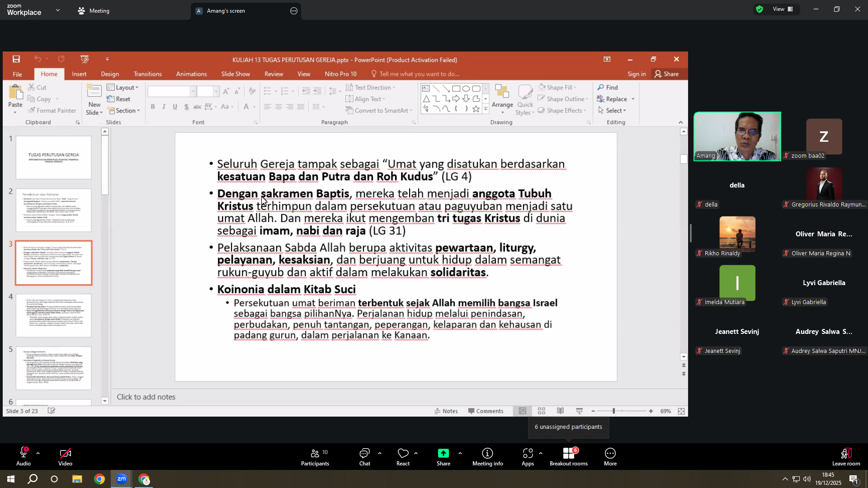This screenshot has height=488, width=868.
Task: Click zoom slider handle in status bar
Action: click(613, 411)
